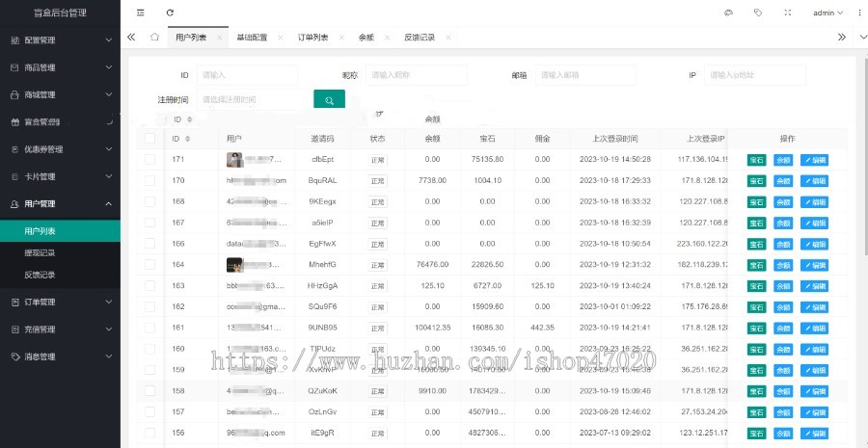Check the row for user ID 166
Screen dimensions: 868x448
[x=150, y=244]
